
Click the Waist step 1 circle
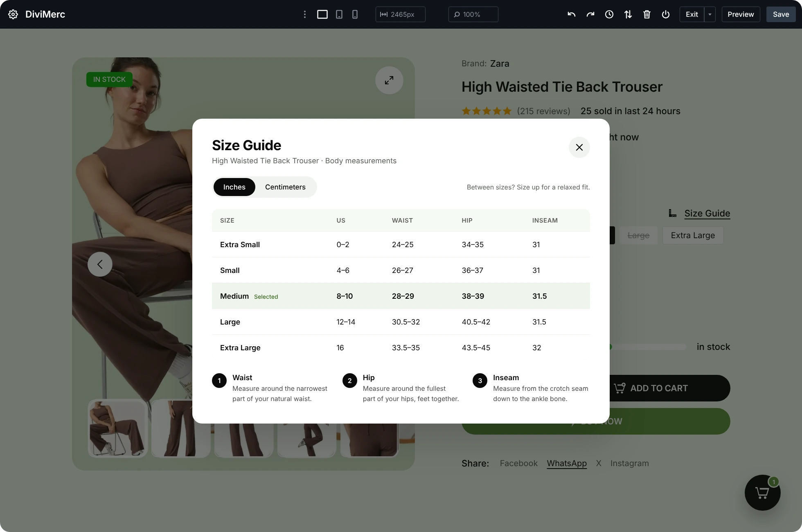(x=219, y=381)
